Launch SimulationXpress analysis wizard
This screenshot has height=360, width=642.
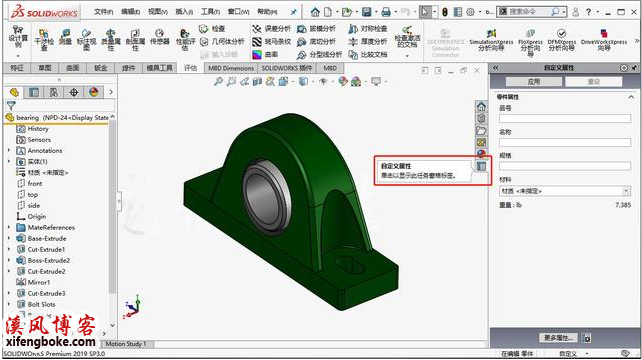pyautogui.click(x=491, y=40)
